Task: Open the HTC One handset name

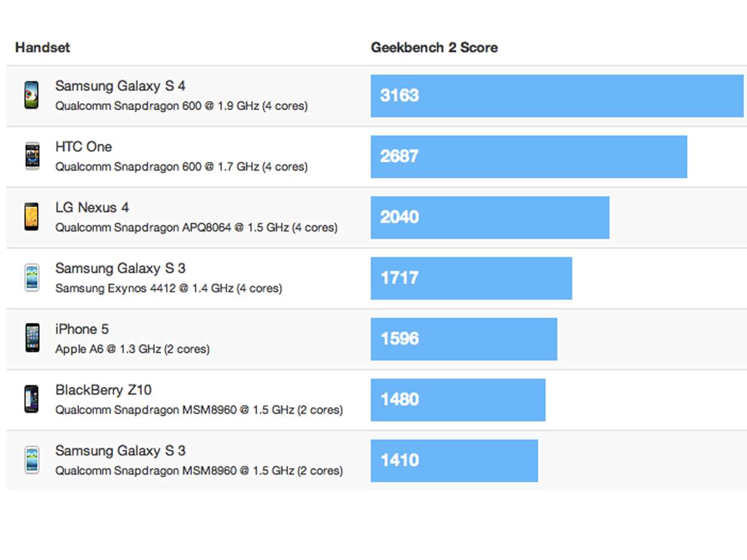Action: click(83, 147)
